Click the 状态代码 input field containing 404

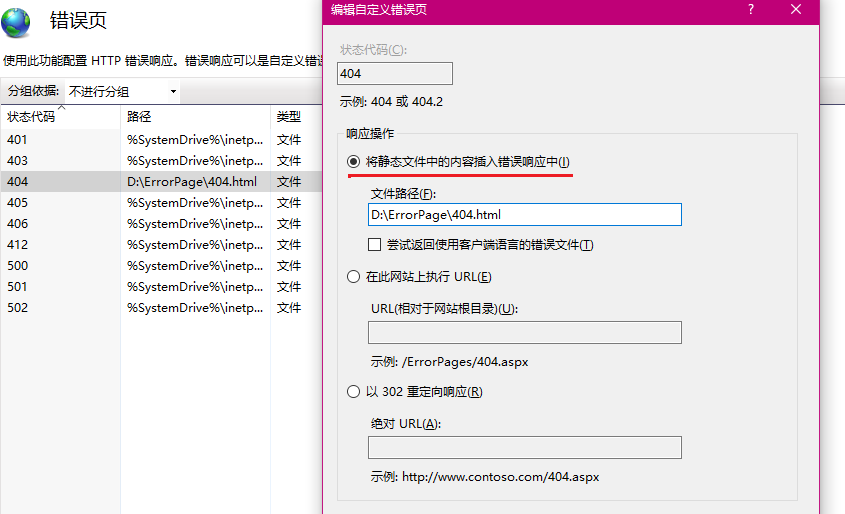click(x=395, y=73)
